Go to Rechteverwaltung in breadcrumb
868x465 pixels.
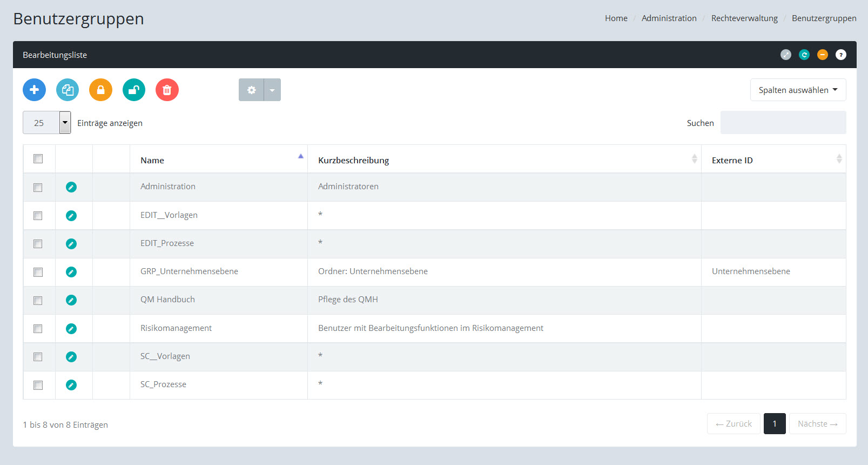click(744, 18)
